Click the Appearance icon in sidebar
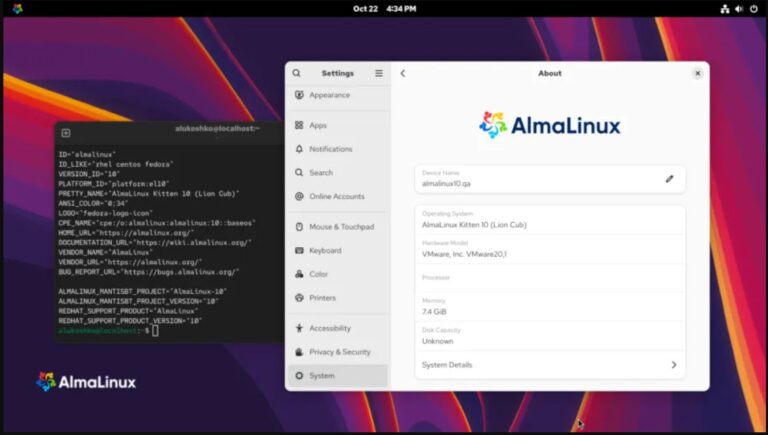Screen dimensions: 768x435 pyautogui.click(x=299, y=95)
